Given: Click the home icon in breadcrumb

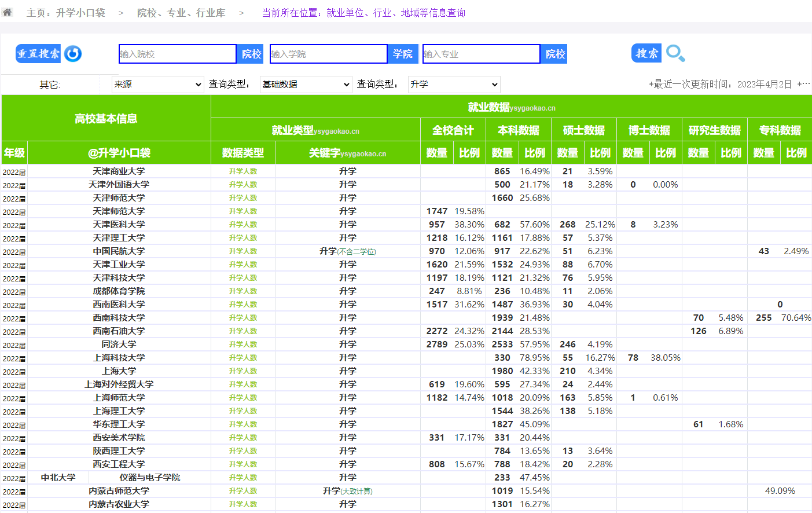Looking at the screenshot, I should coord(8,12).
